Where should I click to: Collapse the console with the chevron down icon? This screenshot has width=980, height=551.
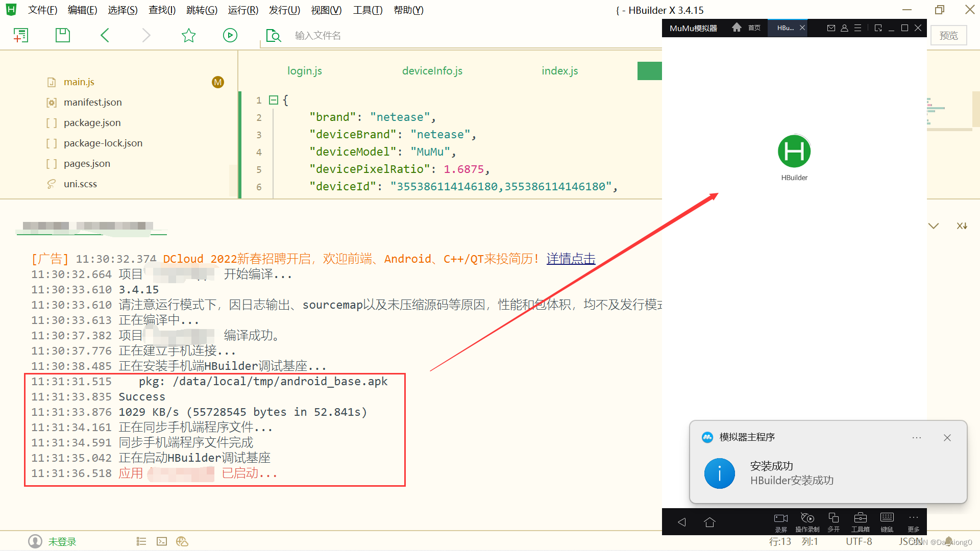(x=934, y=226)
